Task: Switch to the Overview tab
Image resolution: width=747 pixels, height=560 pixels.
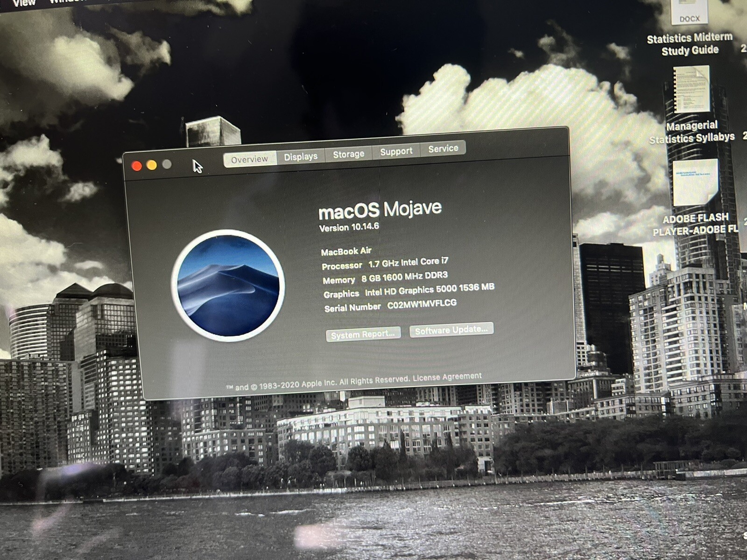Action: (250, 159)
